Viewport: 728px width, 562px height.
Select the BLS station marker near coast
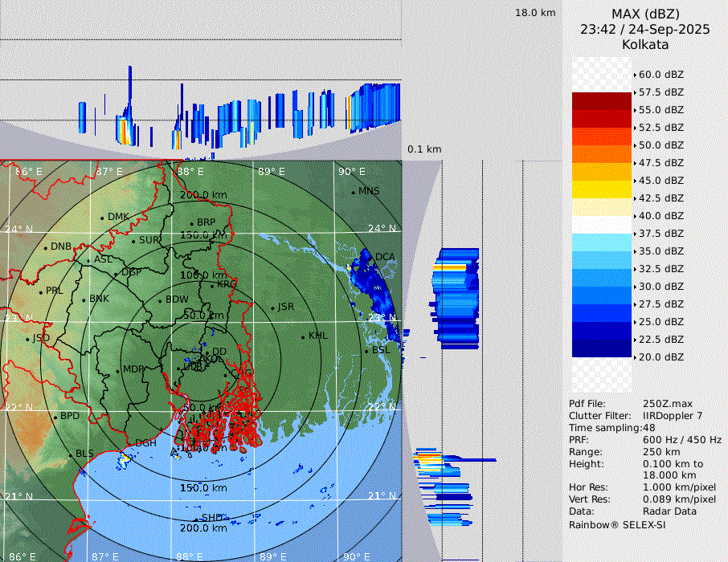click(70, 454)
